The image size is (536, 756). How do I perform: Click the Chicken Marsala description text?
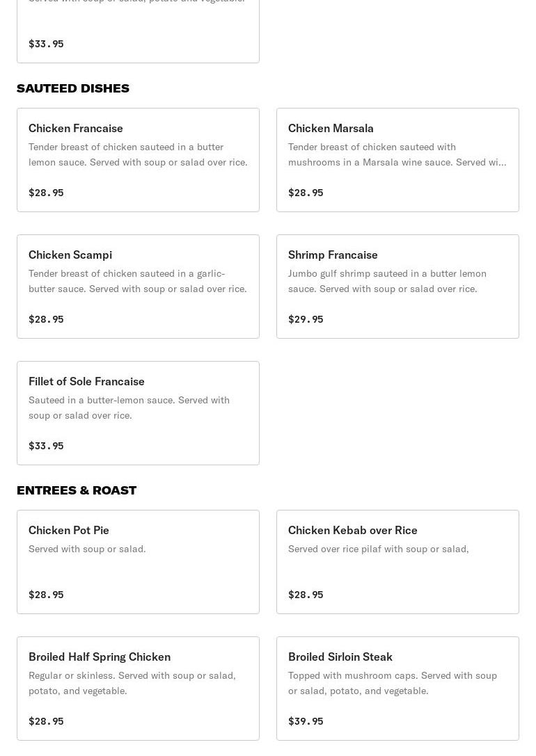[397, 154]
